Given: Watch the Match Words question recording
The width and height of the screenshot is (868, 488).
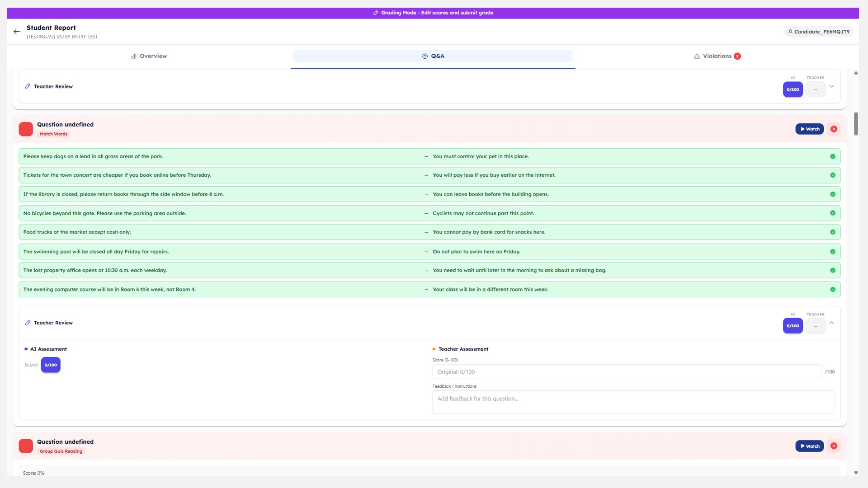Looking at the screenshot, I should click(x=809, y=129).
